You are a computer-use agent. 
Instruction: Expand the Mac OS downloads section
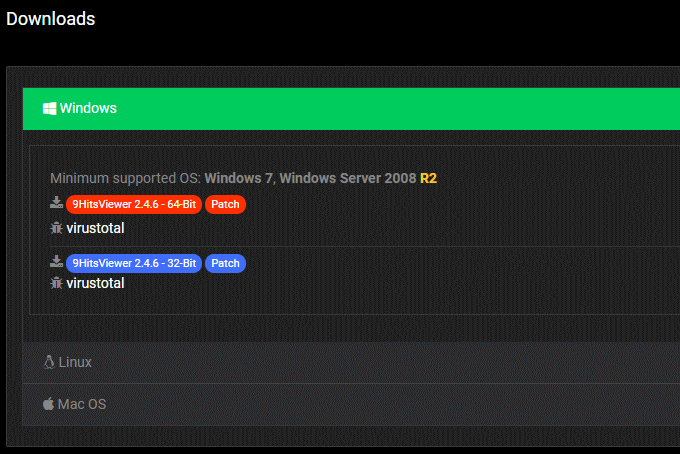coord(351,404)
